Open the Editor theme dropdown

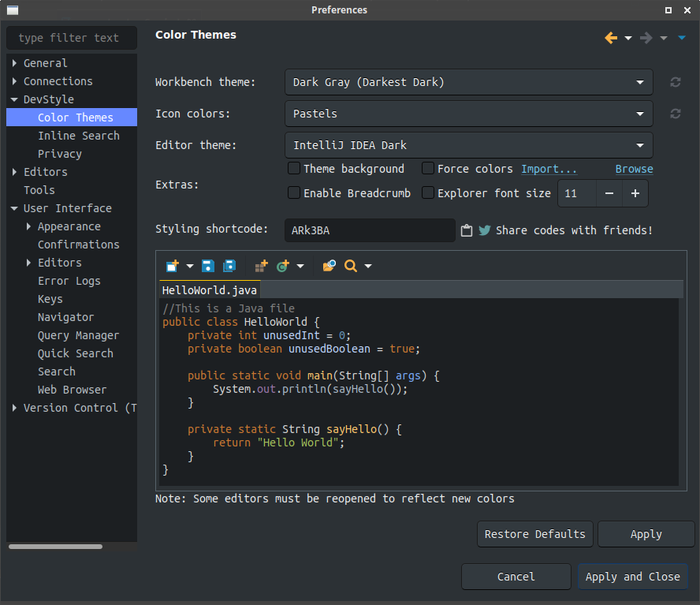tap(469, 145)
